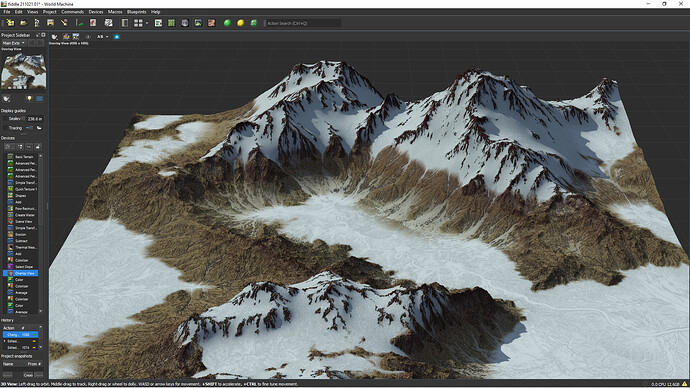Image resolution: width=690 pixels, height=388 pixels.
Task: Open the Macros menu
Action: [x=115, y=12]
